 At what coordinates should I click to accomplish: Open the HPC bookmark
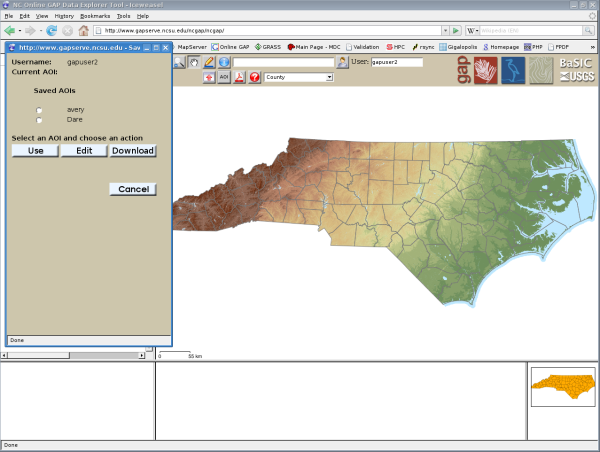pyautogui.click(x=396, y=47)
